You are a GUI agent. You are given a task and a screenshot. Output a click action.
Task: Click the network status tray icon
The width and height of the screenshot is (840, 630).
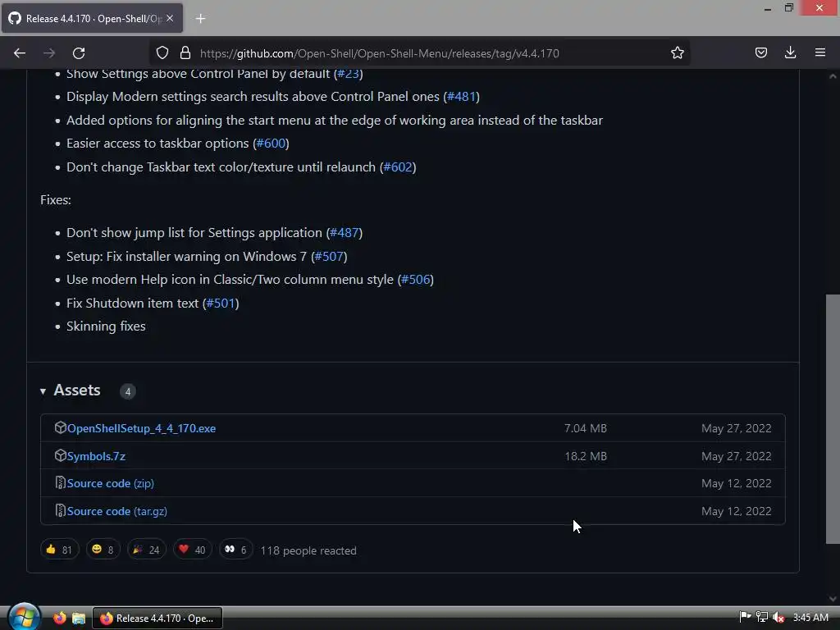[762, 617]
